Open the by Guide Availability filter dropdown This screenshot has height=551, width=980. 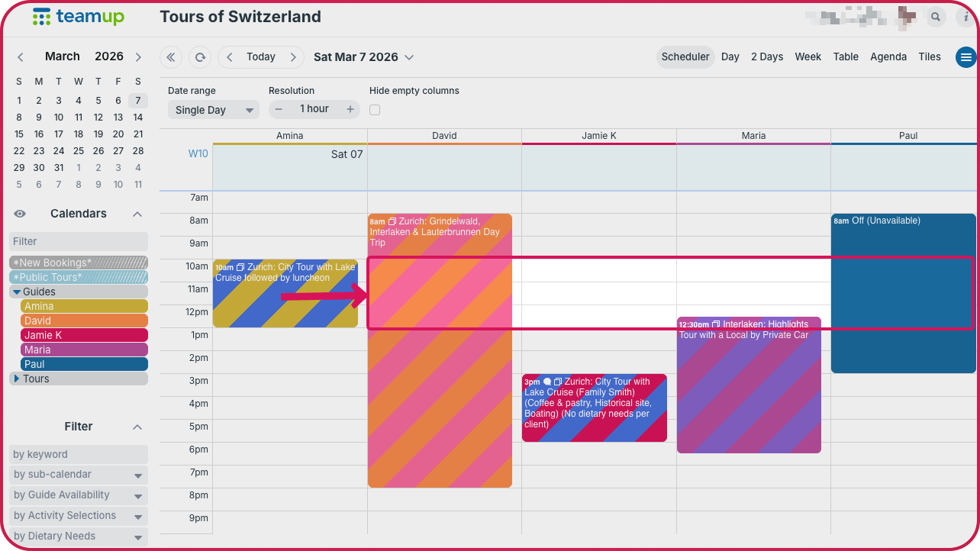pyautogui.click(x=79, y=495)
